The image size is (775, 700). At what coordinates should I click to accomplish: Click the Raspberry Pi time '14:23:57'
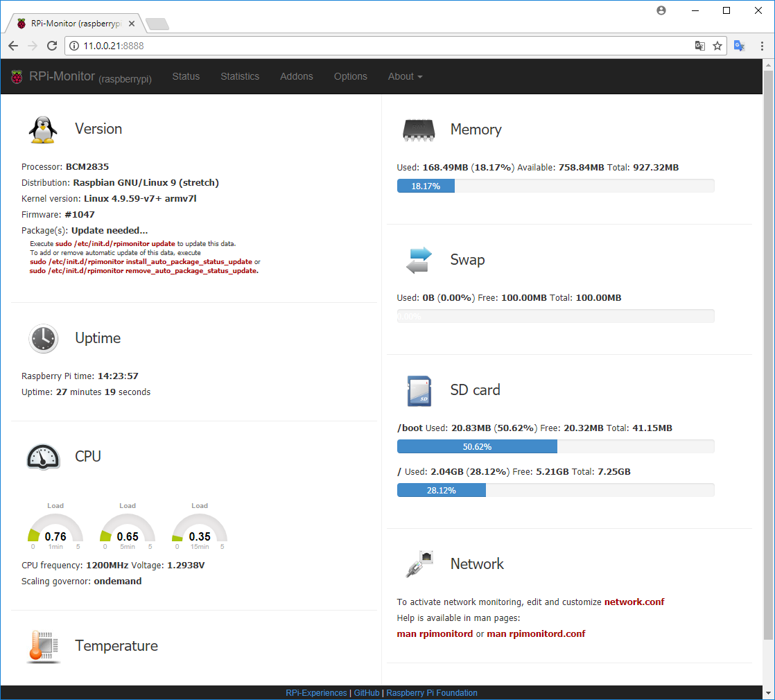(118, 376)
